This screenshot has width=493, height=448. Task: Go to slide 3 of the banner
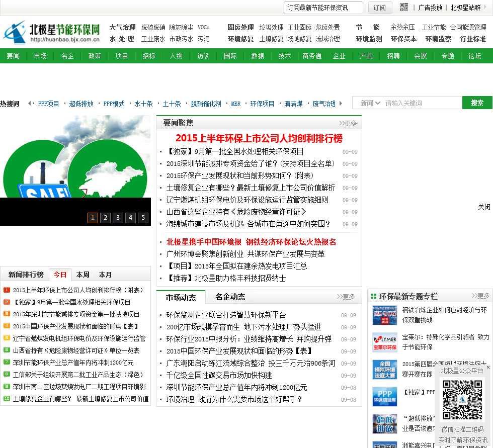tap(118, 218)
